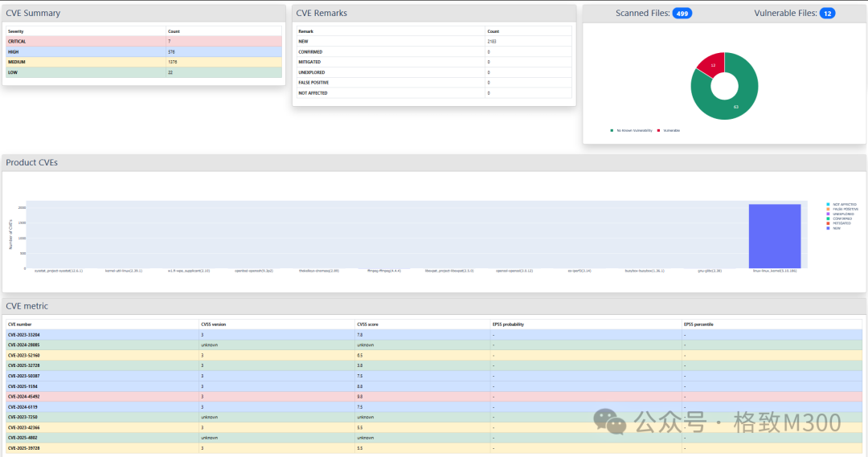Click the Severity column header

click(x=86, y=31)
